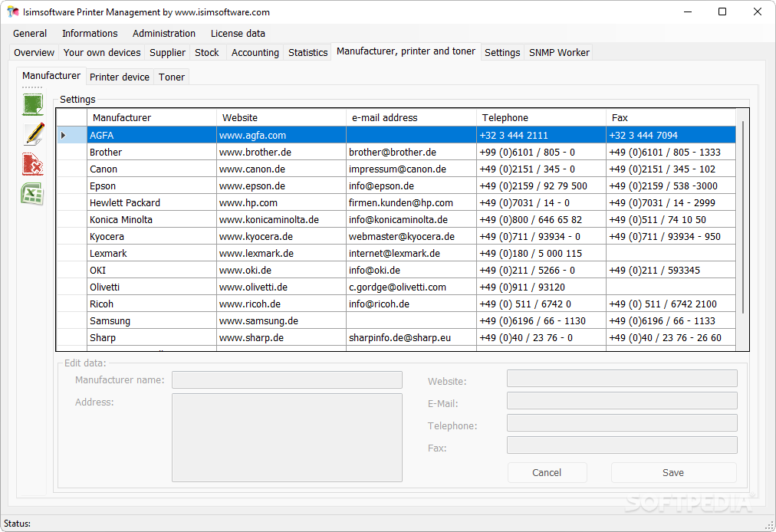Select the Konica Minolta manufacturer cell
The image size is (776, 532).
152,219
